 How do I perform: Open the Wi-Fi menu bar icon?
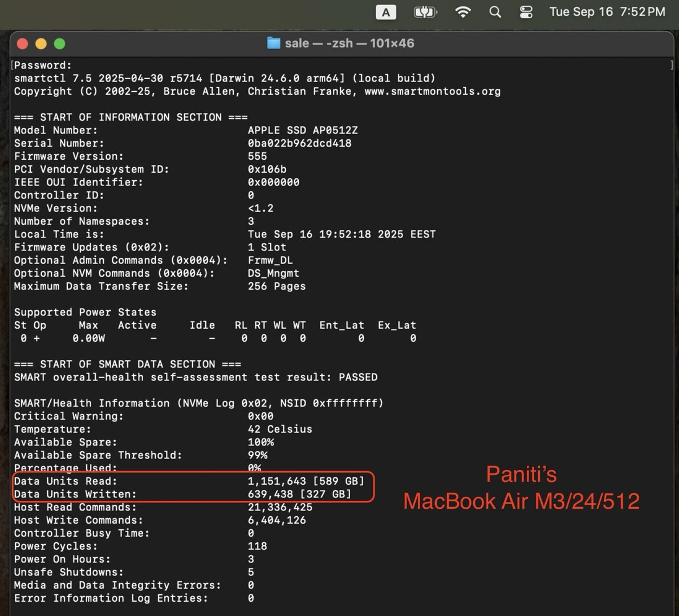pyautogui.click(x=463, y=12)
